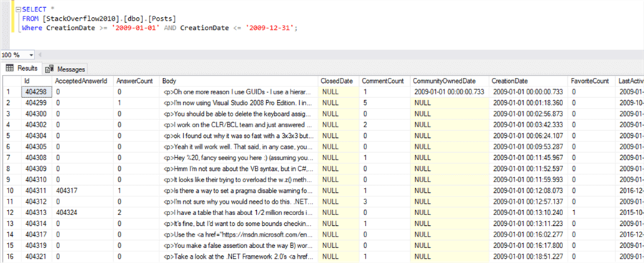This screenshot has height=263, width=644.
Task: Select the CommunityOwnedDate column header
Action: (x=449, y=81)
